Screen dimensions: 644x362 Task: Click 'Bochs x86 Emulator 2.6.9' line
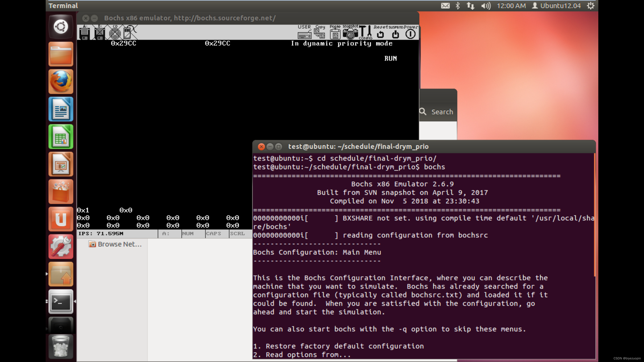click(402, 184)
